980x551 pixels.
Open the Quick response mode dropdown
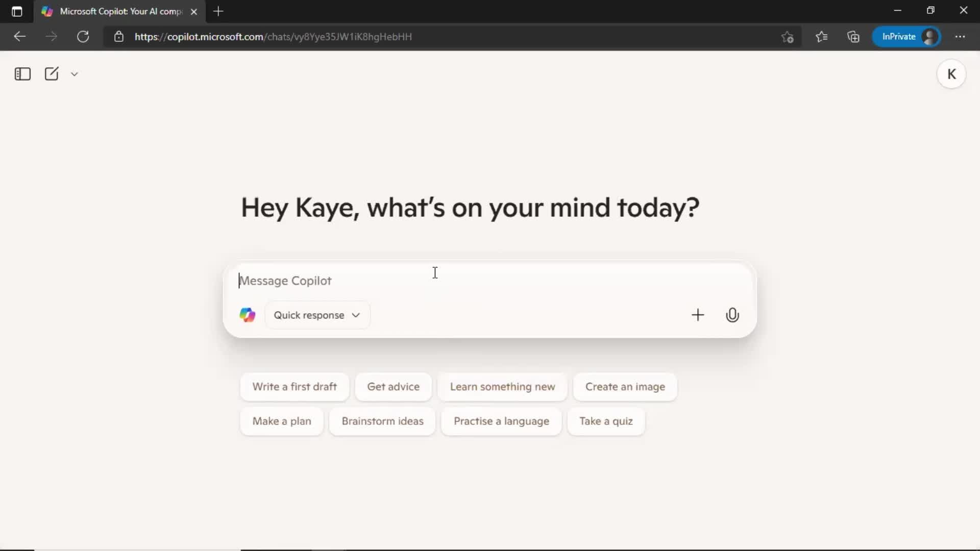pos(317,315)
